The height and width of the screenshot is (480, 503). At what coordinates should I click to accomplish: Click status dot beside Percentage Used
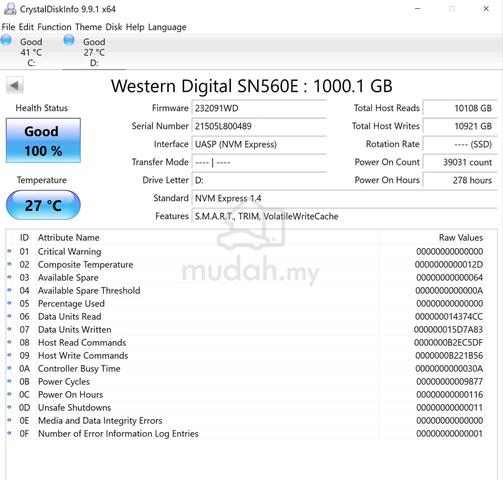pos(9,303)
